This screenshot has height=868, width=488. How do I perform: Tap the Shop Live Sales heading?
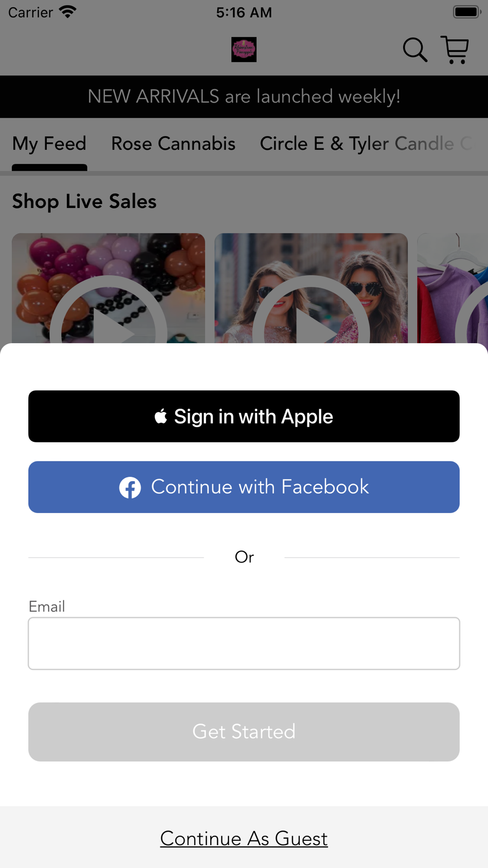(84, 202)
